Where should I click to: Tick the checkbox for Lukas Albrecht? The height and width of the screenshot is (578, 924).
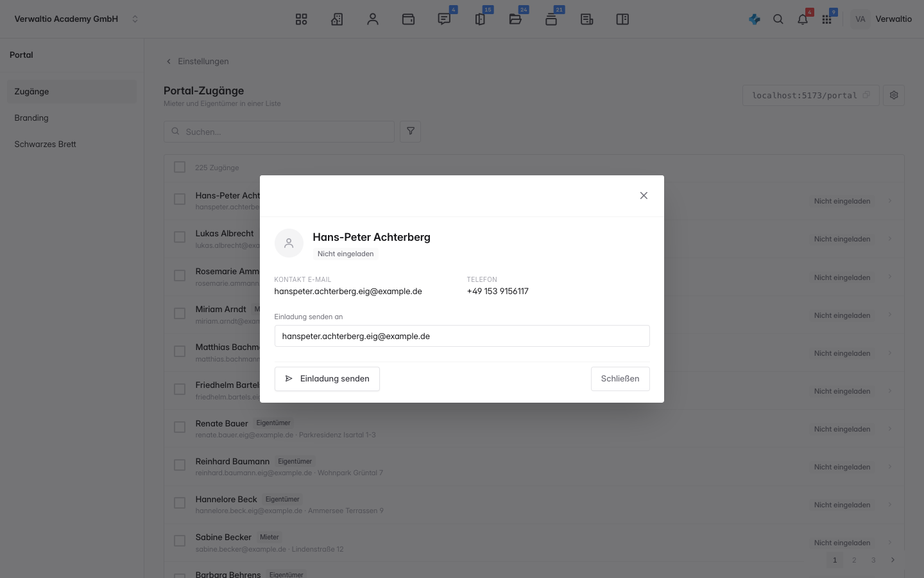pyautogui.click(x=180, y=237)
